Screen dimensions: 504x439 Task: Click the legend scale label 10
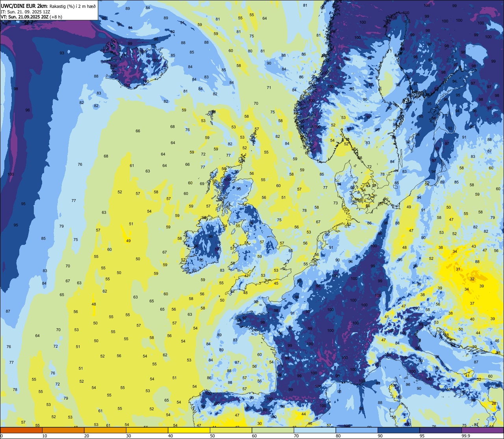(44, 436)
